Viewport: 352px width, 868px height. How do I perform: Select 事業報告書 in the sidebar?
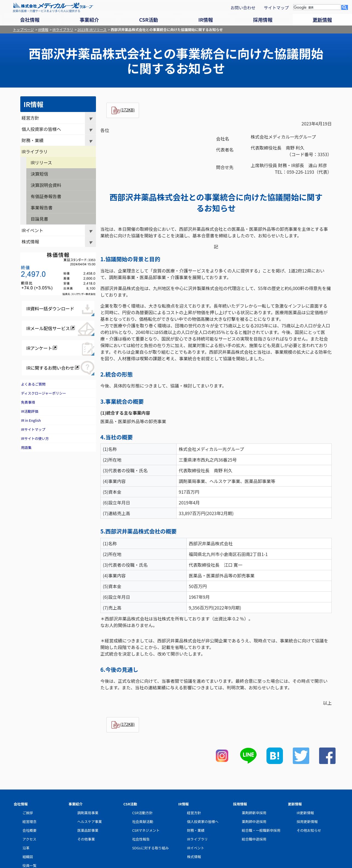click(x=61, y=207)
